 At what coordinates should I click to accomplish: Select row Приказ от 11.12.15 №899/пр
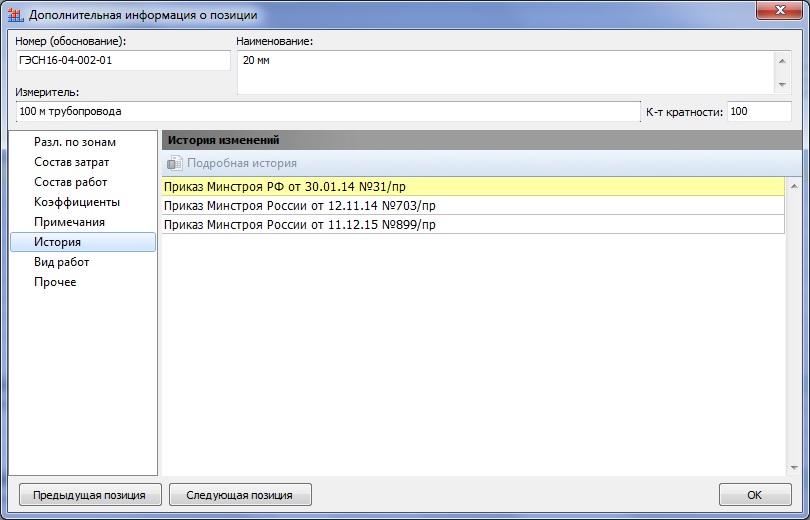click(473, 225)
